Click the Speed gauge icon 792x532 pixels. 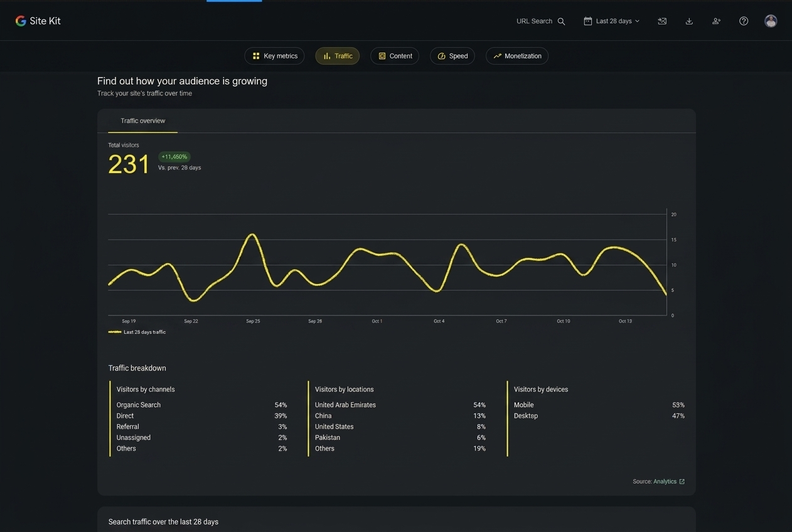click(x=441, y=56)
